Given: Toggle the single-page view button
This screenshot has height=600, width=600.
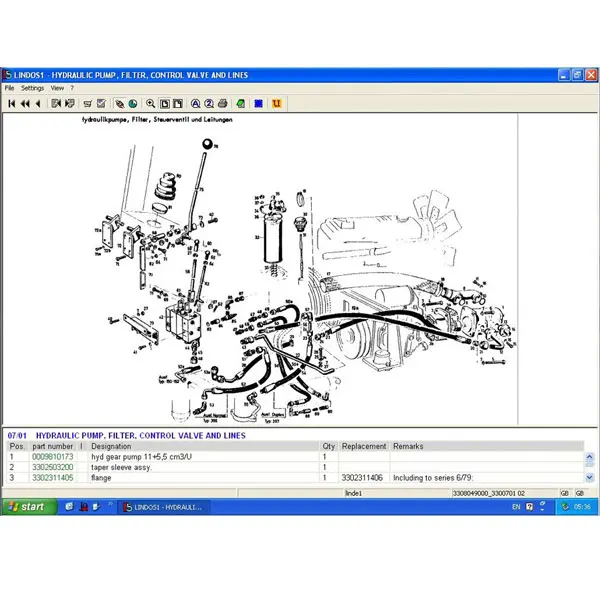Looking at the screenshot, I should (165, 104).
